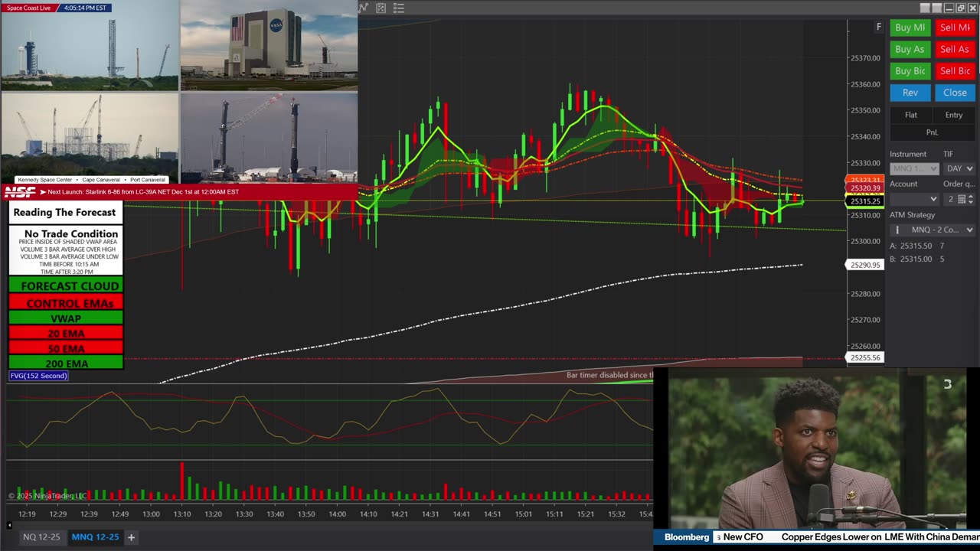Click the 25320.39 red price marker

(x=865, y=188)
